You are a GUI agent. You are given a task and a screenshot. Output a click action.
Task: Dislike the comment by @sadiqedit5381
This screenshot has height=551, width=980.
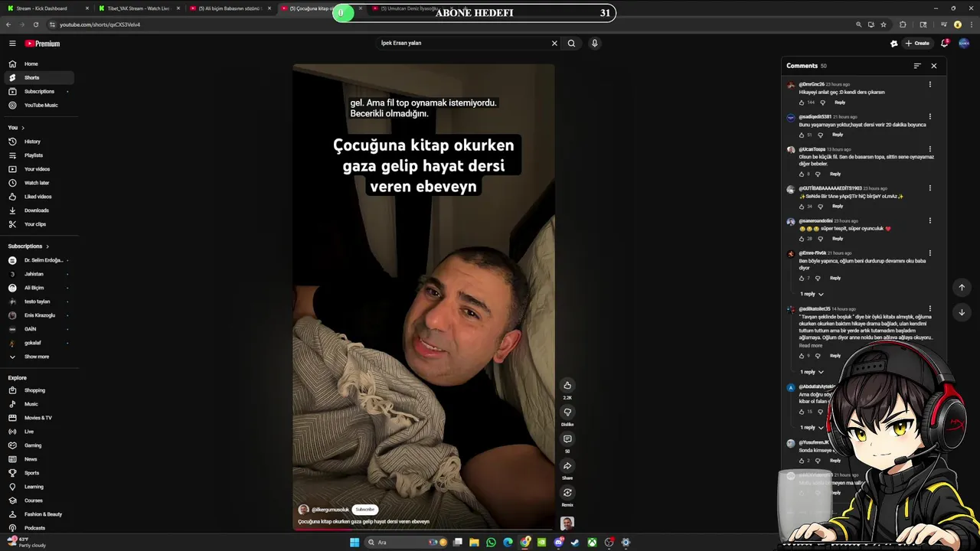pyautogui.click(x=821, y=135)
